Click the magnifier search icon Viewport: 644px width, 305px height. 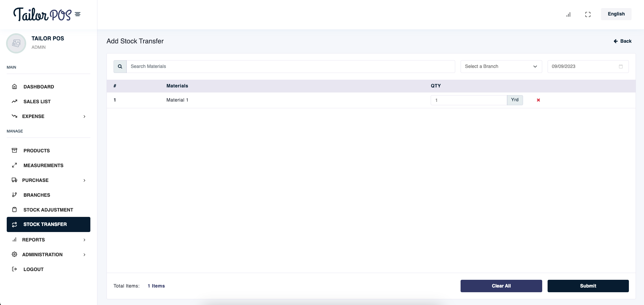(x=120, y=67)
